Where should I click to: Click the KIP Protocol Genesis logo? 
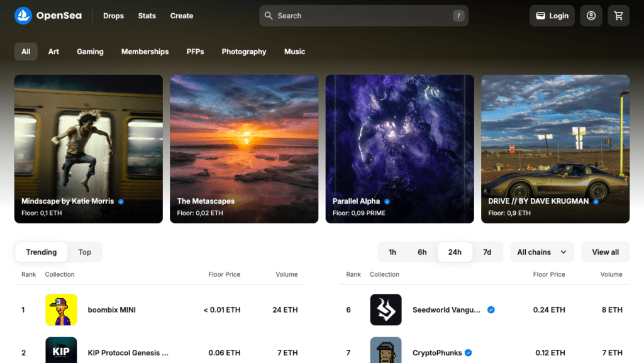[61, 350]
